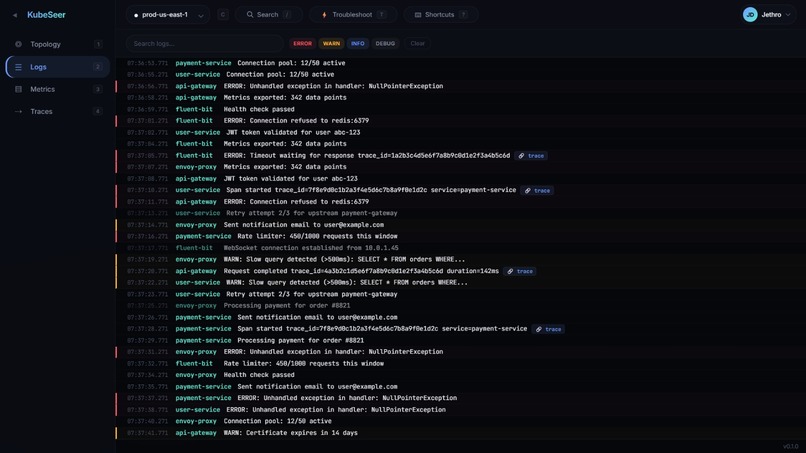Click the slash shortcut badge in Search
Viewport: 806px width, 453px height.
pos(287,15)
